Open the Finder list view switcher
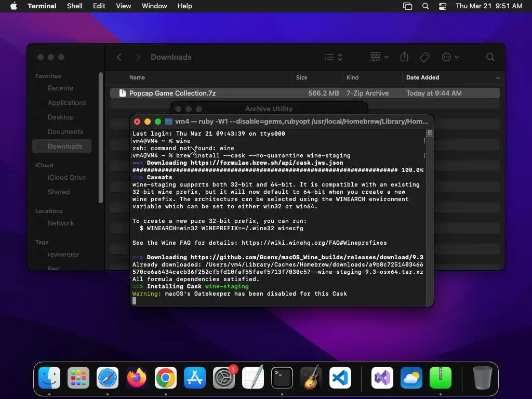 click(333, 57)
